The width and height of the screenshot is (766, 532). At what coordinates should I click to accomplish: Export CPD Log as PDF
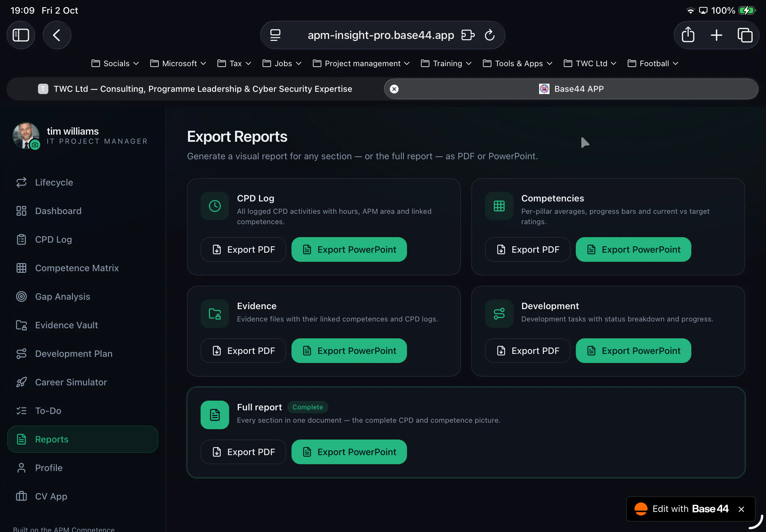click(x=243, y=249)
